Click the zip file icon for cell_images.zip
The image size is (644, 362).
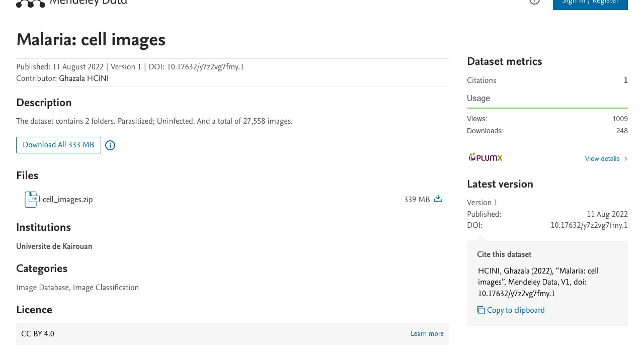(32, 200)
